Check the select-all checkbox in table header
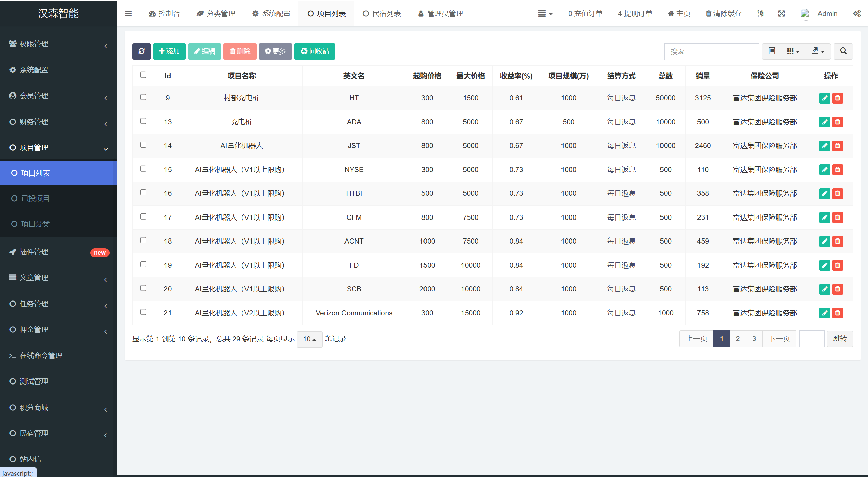The height and width of the screenshot is (477, 868). coord(143,75)
